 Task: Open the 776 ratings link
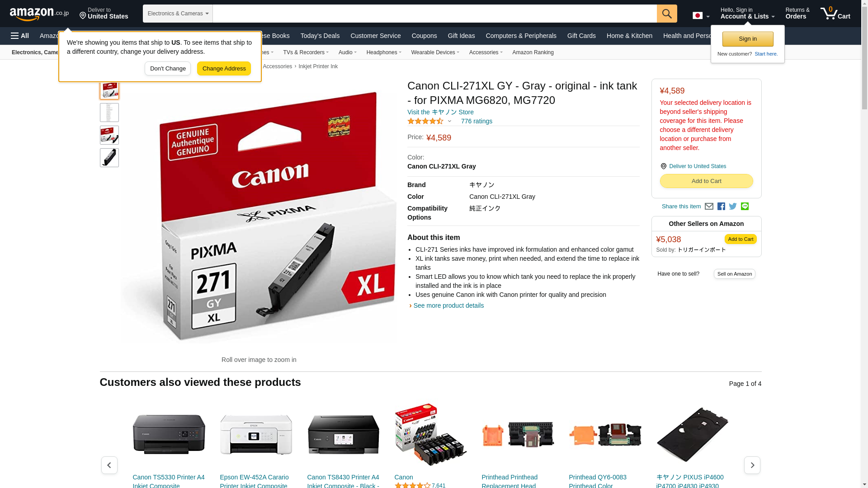pyautogui.click(x=476, y=121)
